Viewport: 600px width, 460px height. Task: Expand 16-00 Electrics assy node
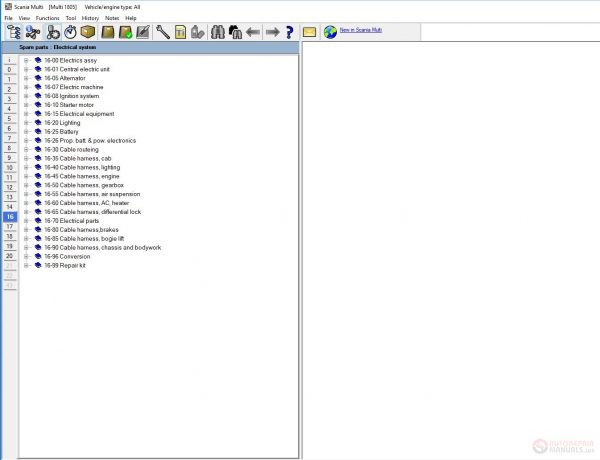[26, 60]
